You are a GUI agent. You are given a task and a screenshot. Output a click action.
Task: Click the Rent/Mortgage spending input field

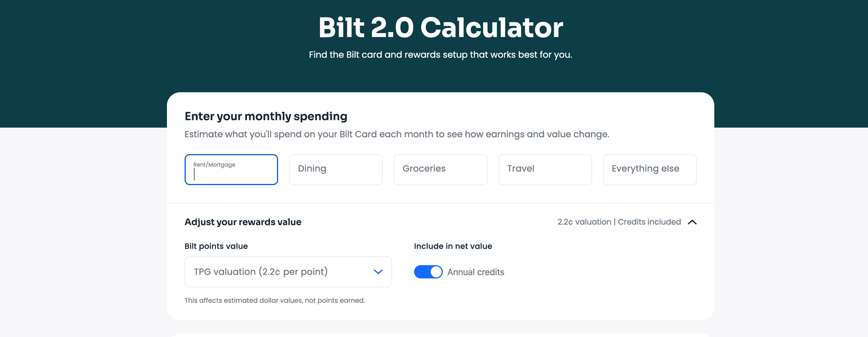coord(231,169)
